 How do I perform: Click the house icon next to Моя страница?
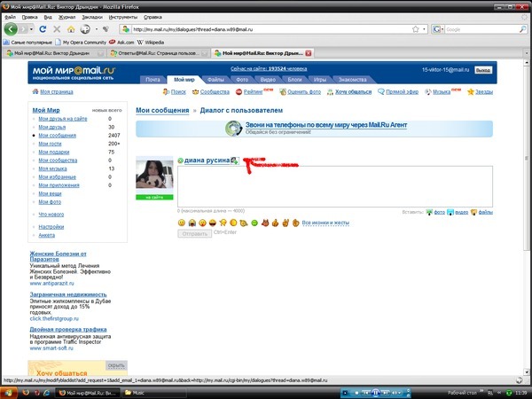(x=35, y=91)
